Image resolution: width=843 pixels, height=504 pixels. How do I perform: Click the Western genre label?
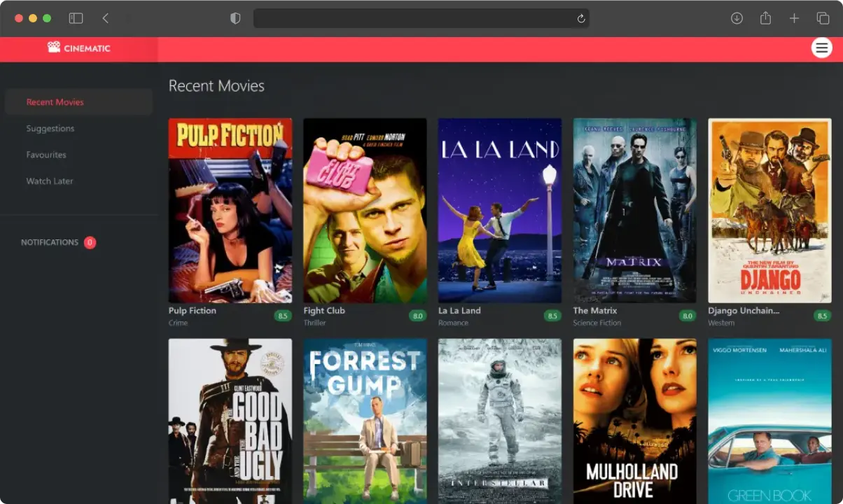pos(721,323)
